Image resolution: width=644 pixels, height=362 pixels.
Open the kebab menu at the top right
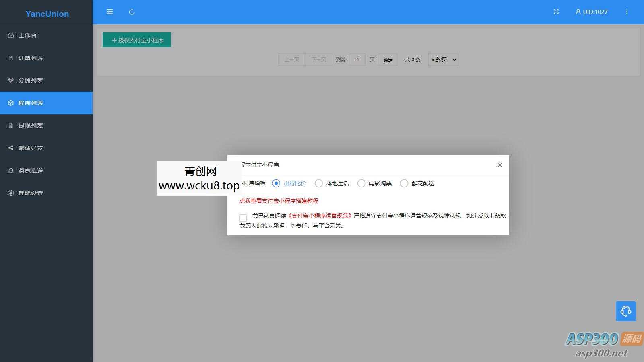[627, 12]
